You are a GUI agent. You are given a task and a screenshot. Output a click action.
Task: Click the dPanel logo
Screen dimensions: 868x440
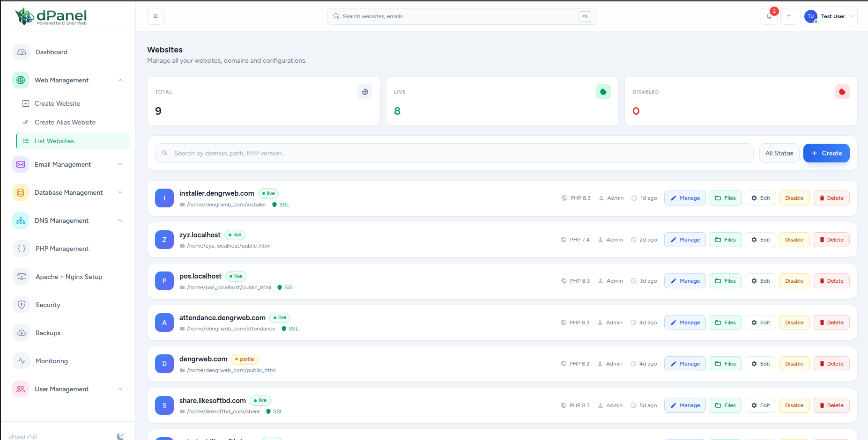click(51, 16)
